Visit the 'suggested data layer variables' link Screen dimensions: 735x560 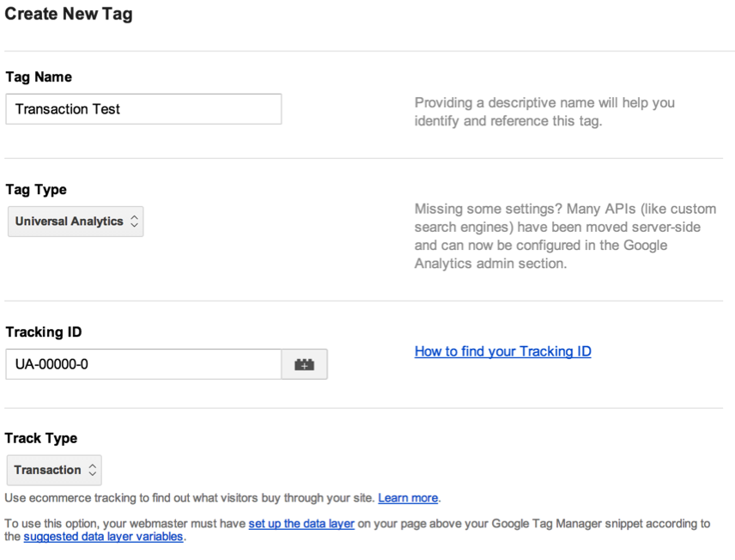pyautogui.click(x=103, y=537)
